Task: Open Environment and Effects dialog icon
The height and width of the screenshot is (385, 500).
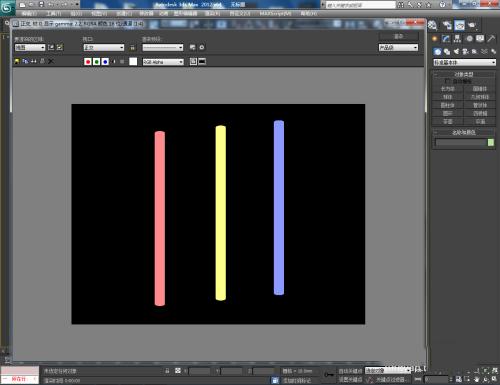Action: tap(202, 47)
